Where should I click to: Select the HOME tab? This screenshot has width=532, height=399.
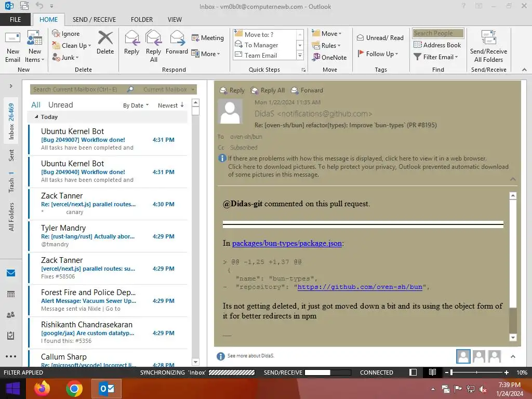tap(48, 19)
